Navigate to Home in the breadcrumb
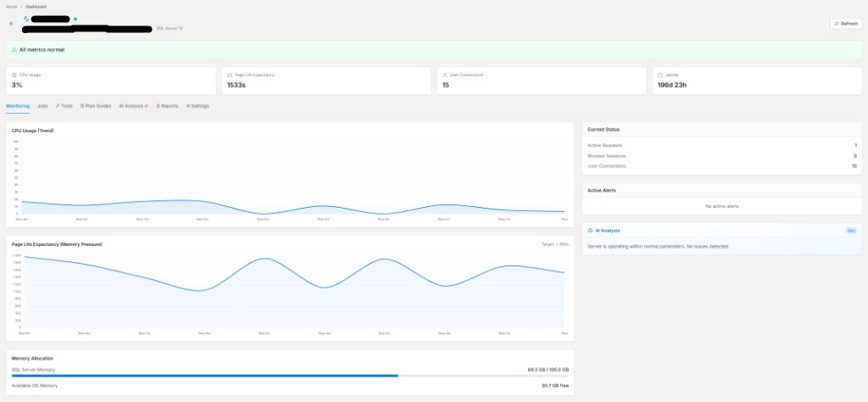The height and width of the screenshot is (402, 868). [10, 6]
